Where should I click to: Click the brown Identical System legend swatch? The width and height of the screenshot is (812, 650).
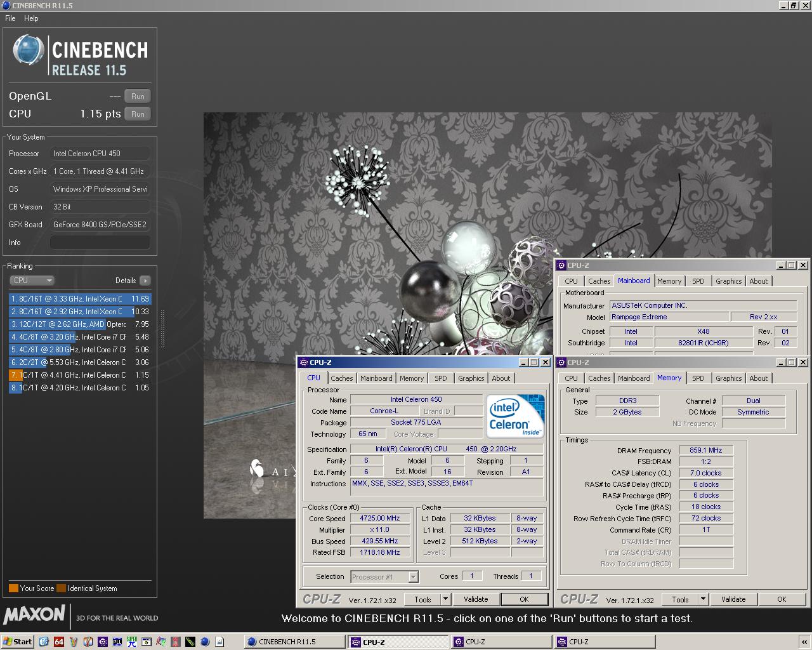pyautogui.click(x=61, y=588)
